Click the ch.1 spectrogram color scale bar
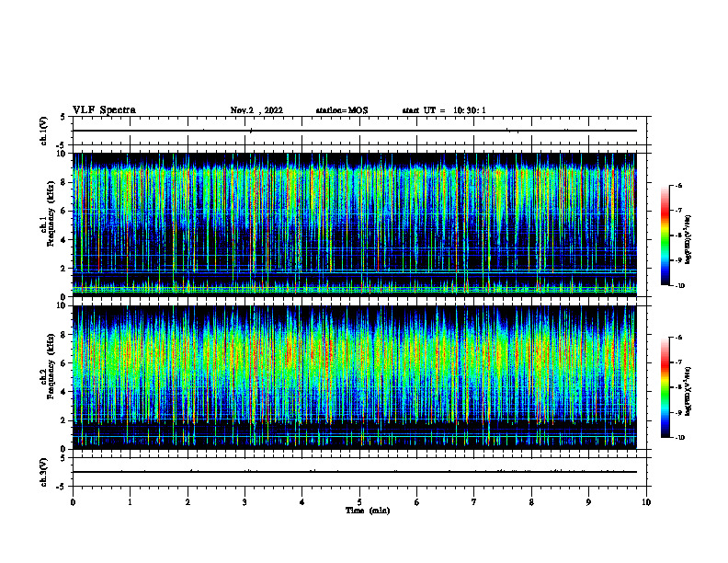Screen dimensions: 728x563 pos(665,236)
